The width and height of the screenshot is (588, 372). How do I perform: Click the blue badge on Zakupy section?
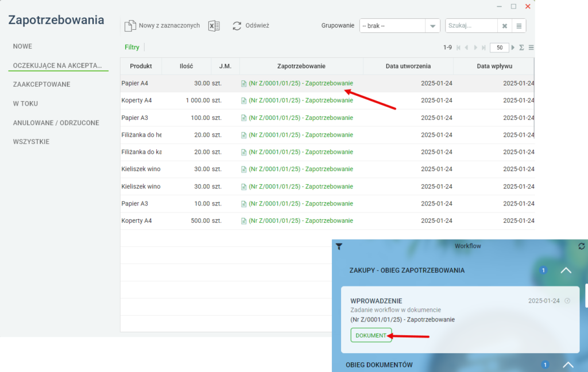point(543,270)
